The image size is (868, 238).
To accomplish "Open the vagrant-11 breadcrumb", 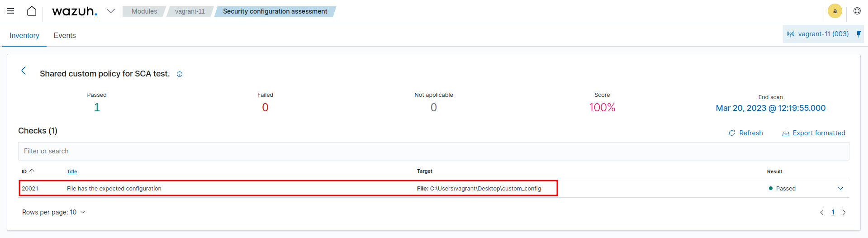I will 190,11.
